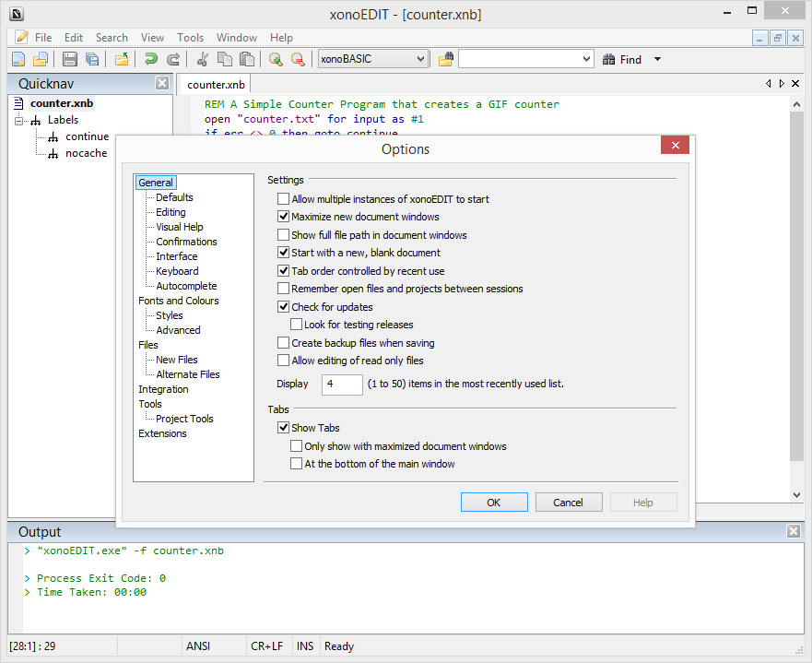This screenshot has width=812, height=663.
Task: Select Project Tools in the options tree
Action: coord(183,419)
